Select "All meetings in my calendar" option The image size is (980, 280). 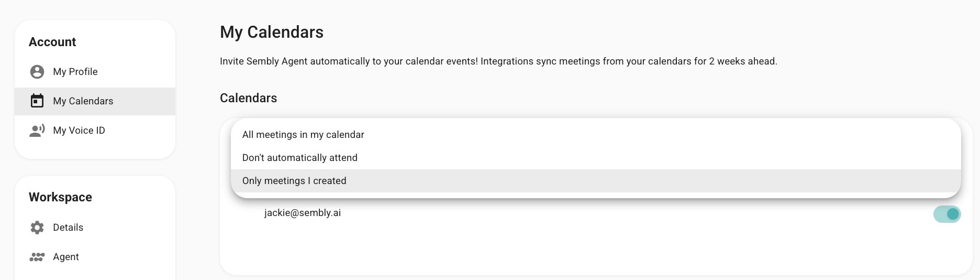[x=303, y=135]
